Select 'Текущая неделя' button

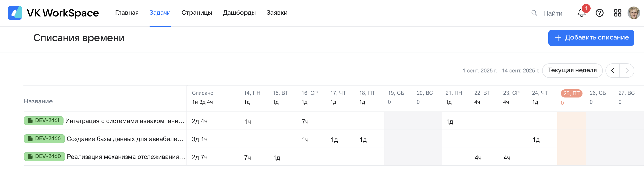click(x=573, y=70)
